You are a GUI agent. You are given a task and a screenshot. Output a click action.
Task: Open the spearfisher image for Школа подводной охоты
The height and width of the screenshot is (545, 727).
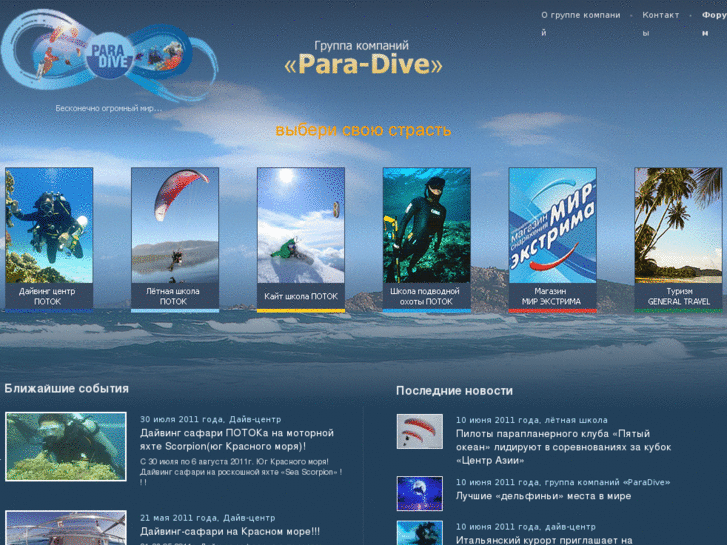tap(427, 225)
